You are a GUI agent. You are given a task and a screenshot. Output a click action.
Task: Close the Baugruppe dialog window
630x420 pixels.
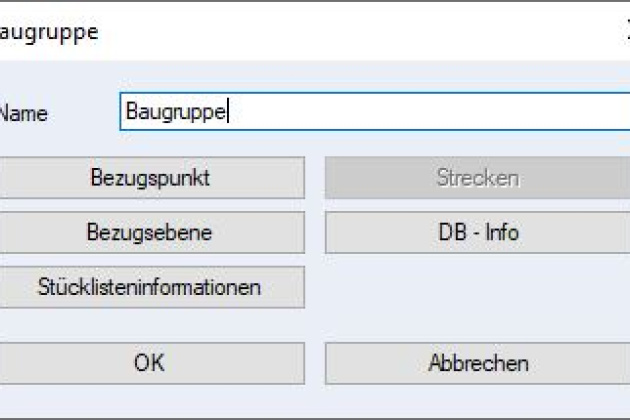pos(625,32)
